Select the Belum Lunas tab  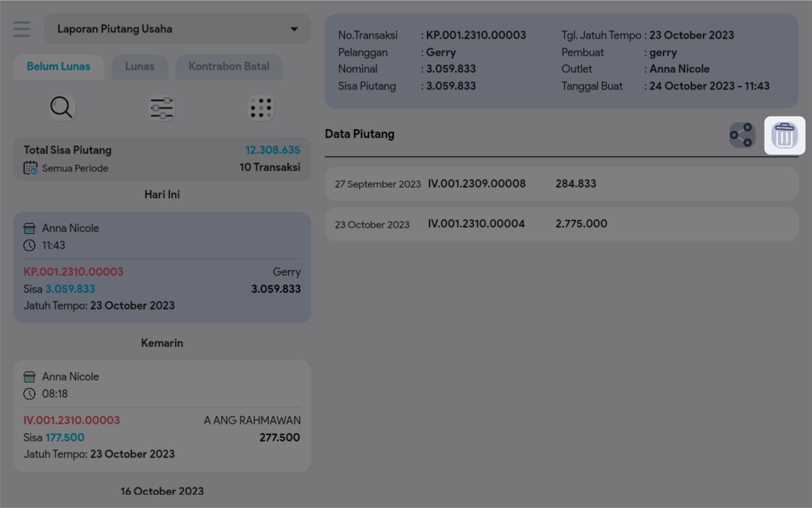(x=58, y=67)
